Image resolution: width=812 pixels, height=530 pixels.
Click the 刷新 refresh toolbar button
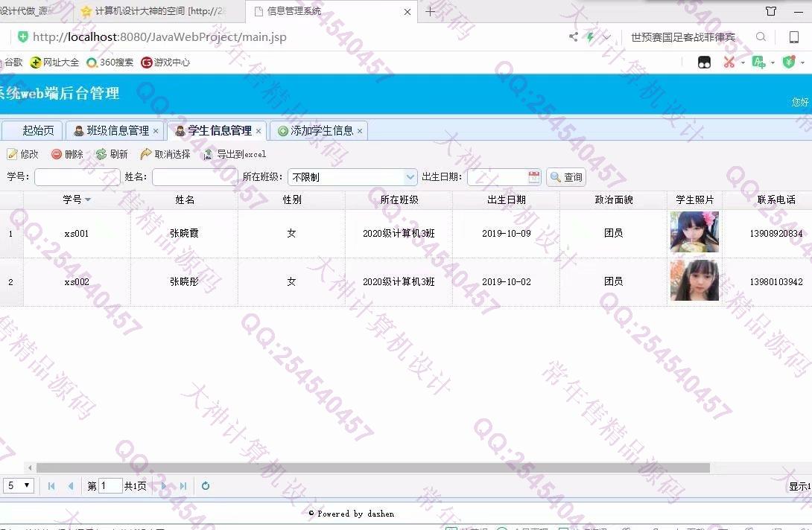112,154
